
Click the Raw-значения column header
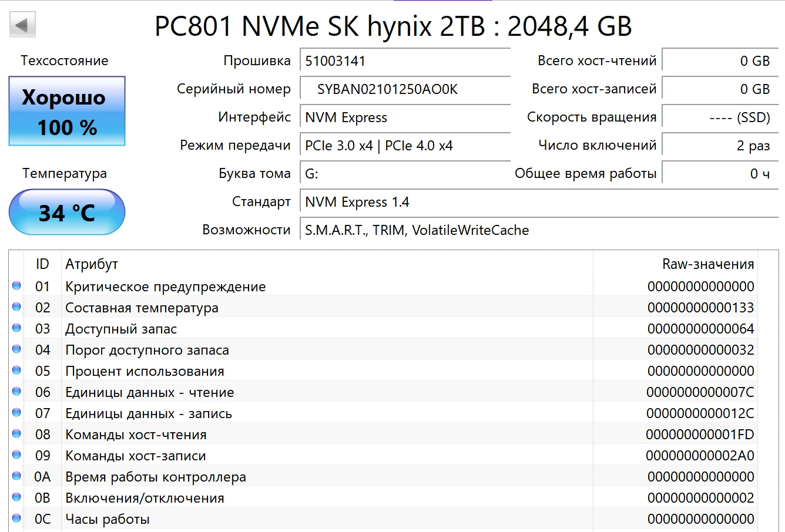(707, 264)
